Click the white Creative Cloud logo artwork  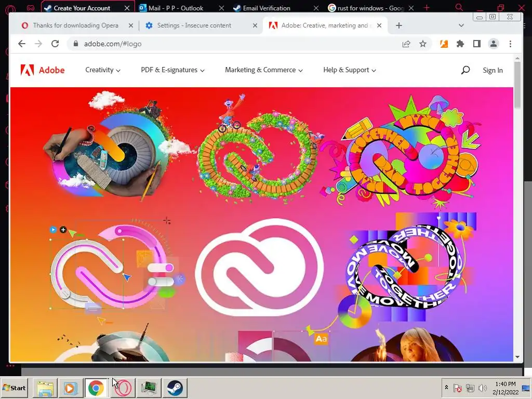260,268
